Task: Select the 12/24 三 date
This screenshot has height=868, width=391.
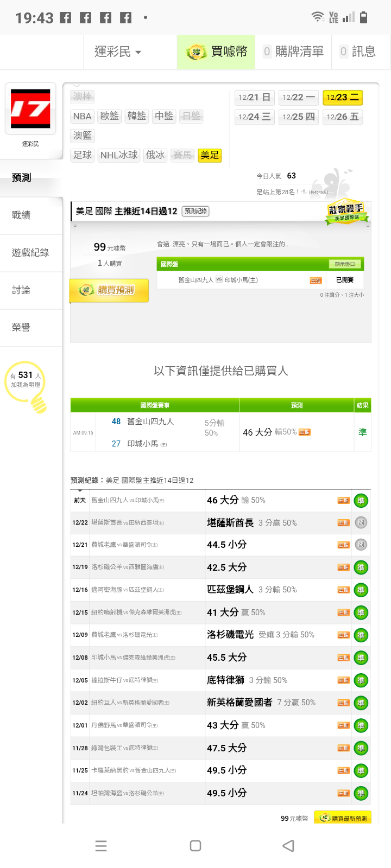Action: 254,117
